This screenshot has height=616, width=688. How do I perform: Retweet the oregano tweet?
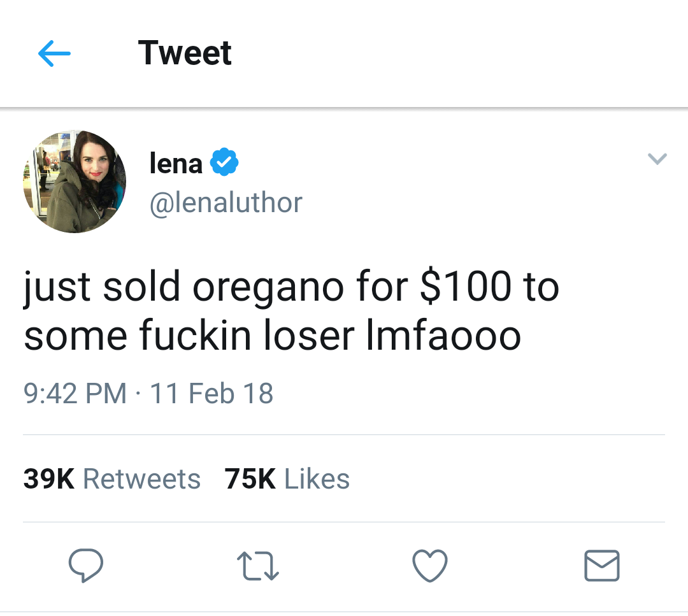[258, 566]
